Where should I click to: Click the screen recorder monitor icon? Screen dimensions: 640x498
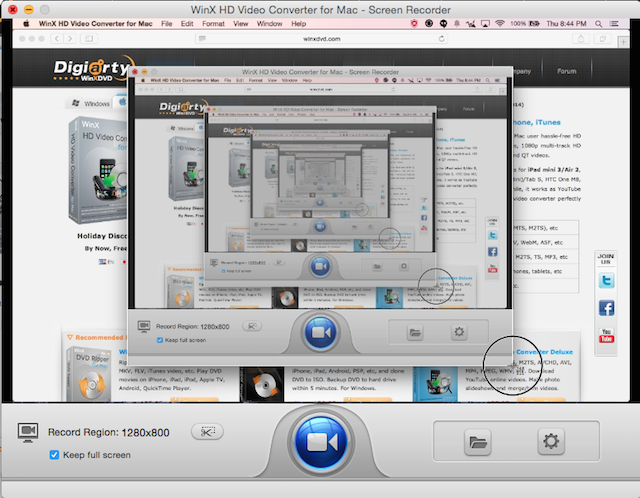pyautogui.click(x=28, y=432)
